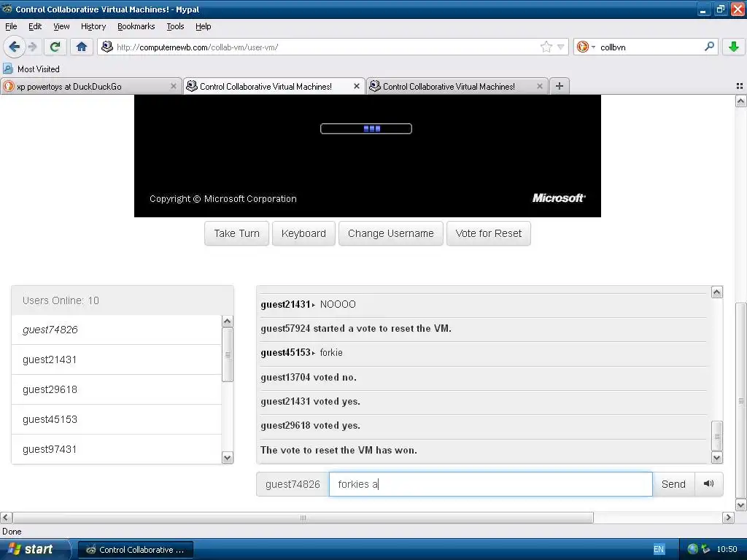Switch to the xp powertoys DuckDuckGo tab
747x560 pixels.
[x=86, y=86]
